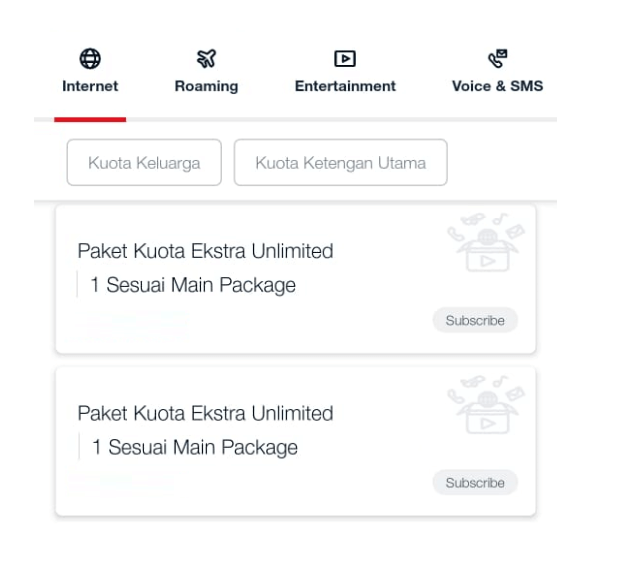Open the first Paket Kuota Ekstra Unlimited title
The width and height of the screenshot is (629, 569).
point(205,251)
